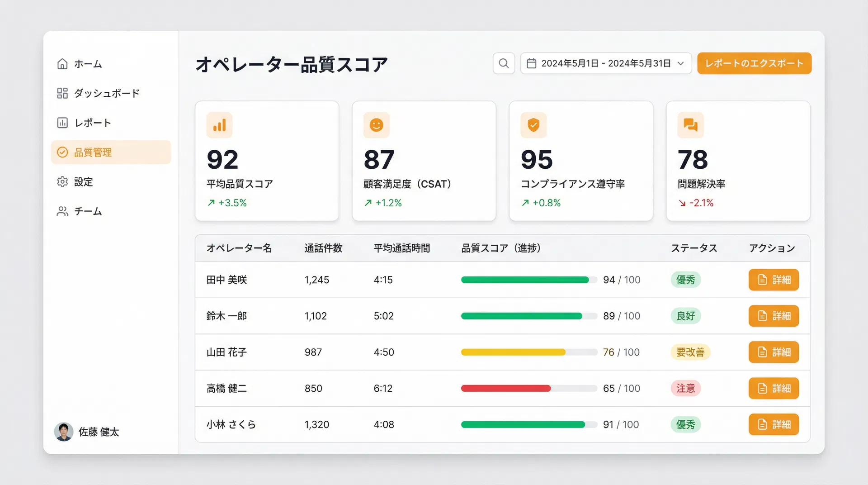The height and width of the screenshot is (485, 868).
Task: Open the date range dropdown chevron
Action: (x=680, y=63)
